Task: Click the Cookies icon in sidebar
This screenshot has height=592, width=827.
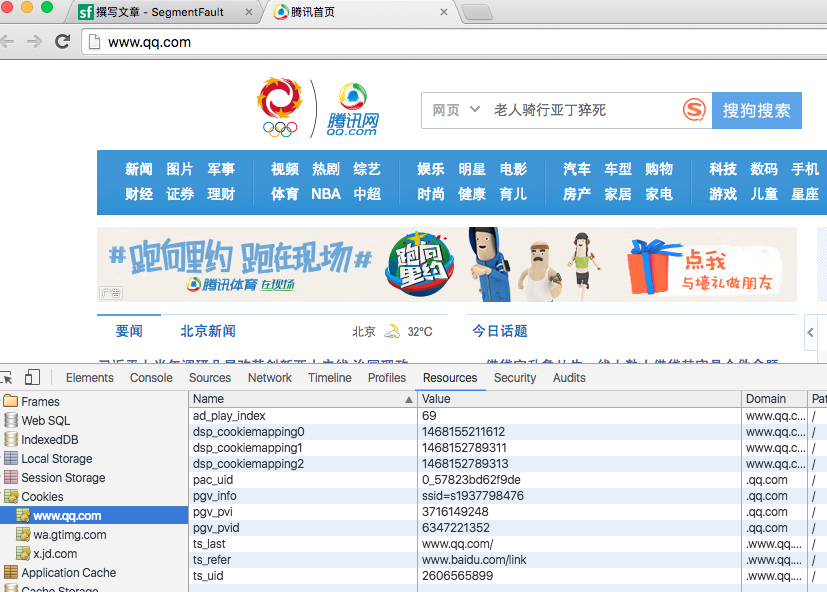Action: [11, 496]
